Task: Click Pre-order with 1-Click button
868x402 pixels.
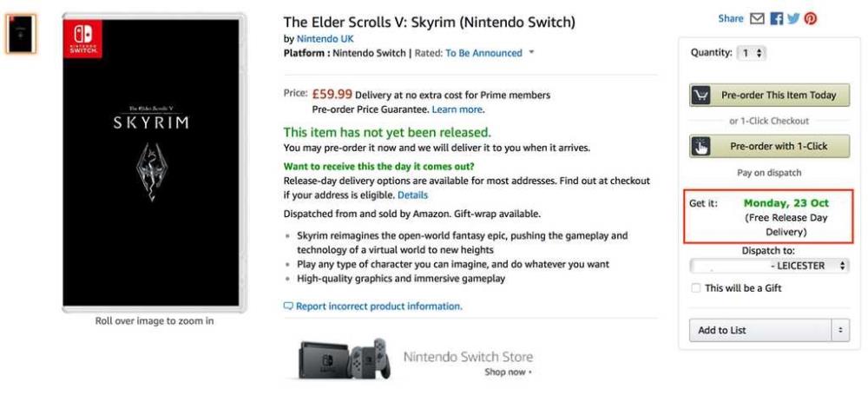Action: click(x=769, y=146)
